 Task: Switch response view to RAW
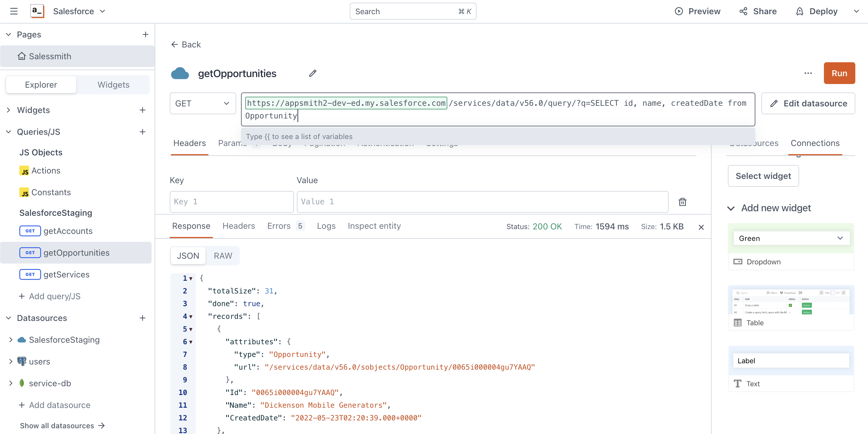point(223,256)
